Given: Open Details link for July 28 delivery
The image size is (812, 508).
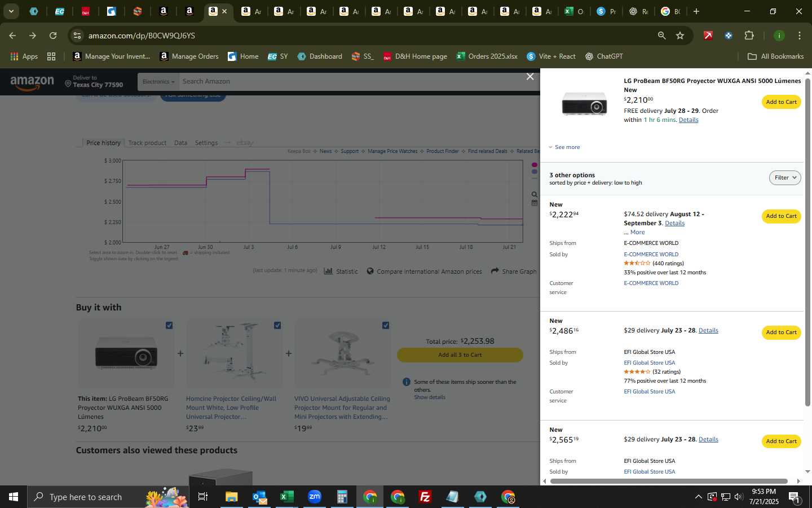Looking at the screenshot, I should tap(689, 120).
